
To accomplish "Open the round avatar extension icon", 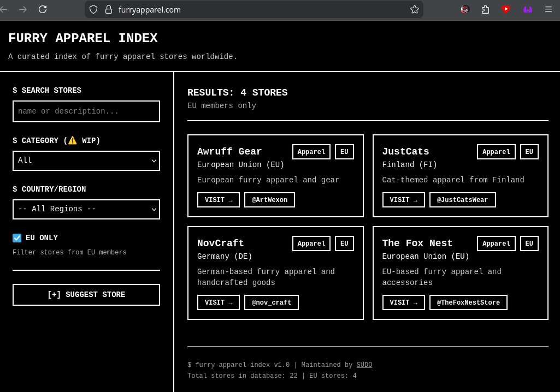I will coord(465,9).
